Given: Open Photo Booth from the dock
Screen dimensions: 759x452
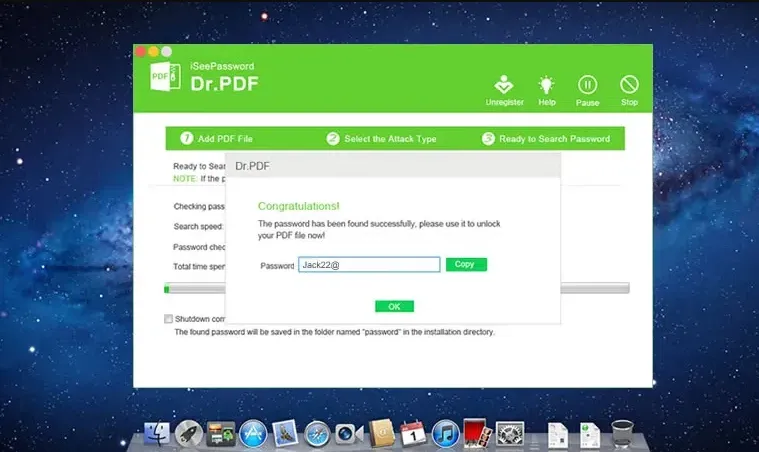Looking at the screenshot, I should coord(477,433).
